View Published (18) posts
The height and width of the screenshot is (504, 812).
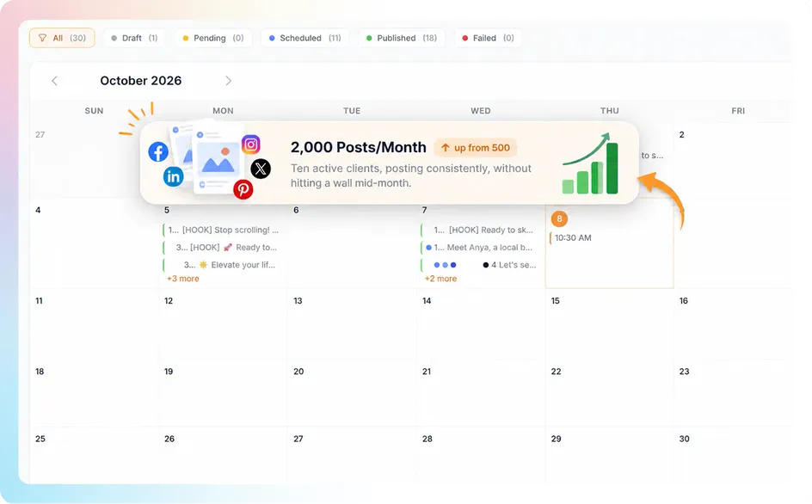tap(402, 38)
